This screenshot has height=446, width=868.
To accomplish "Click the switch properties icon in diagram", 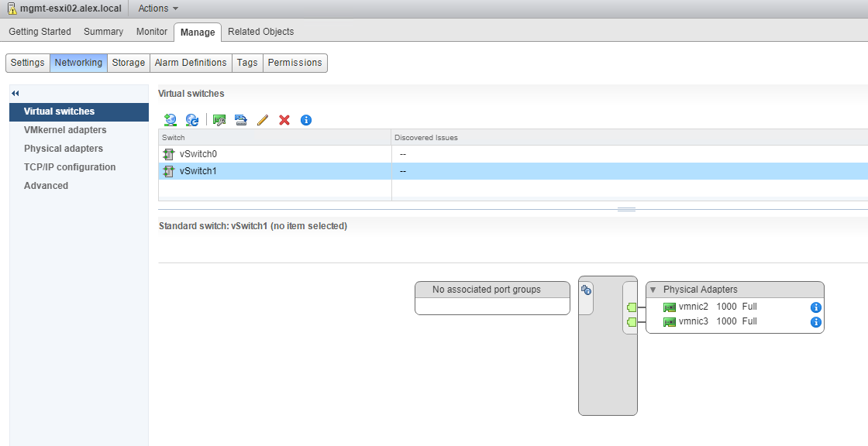I will coord(587,290).
